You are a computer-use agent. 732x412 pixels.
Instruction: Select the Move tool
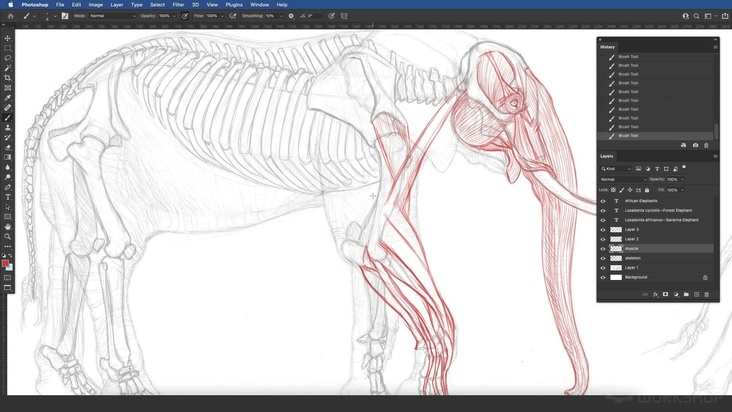coord(7,38)
